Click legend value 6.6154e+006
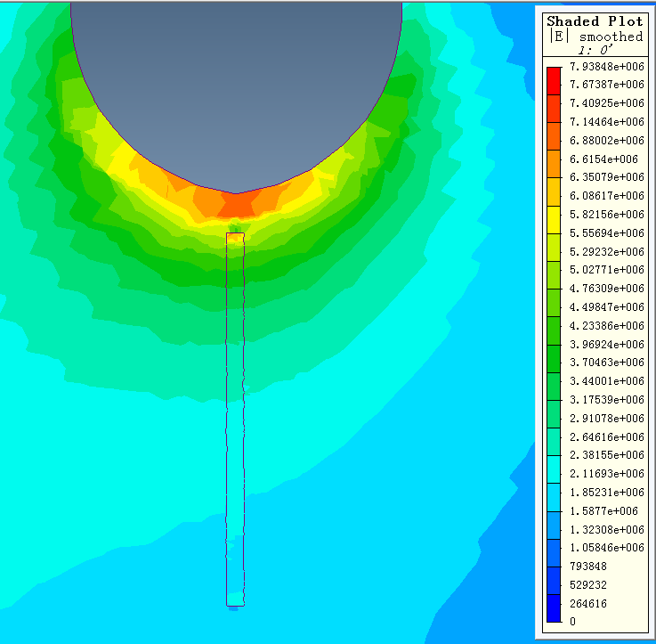This screenshot has height=644, width=656. coord(603,159)
